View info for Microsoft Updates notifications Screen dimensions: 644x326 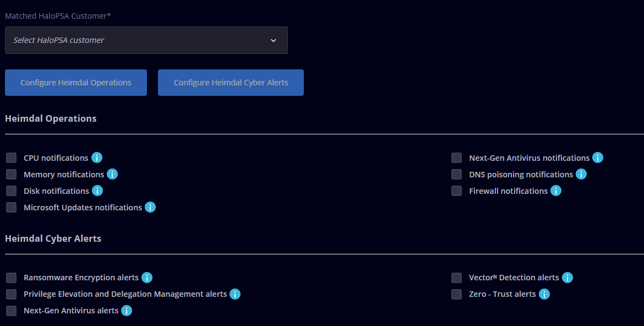(150, 207)
